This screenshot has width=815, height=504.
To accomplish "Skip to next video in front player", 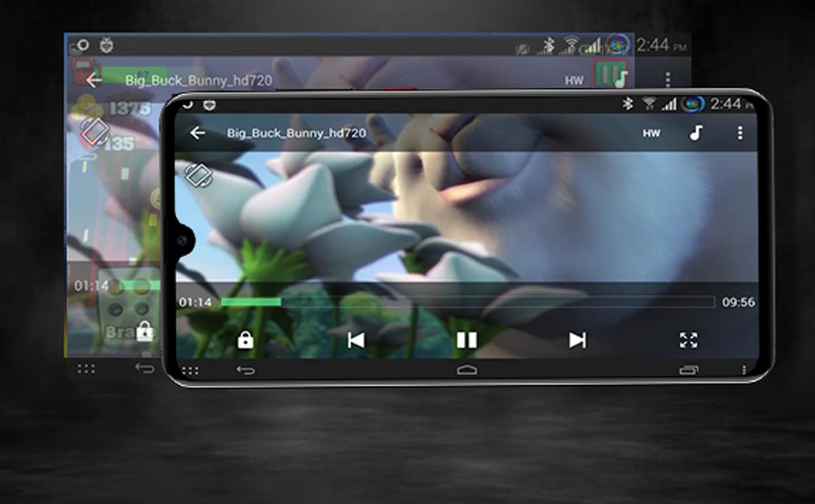I will (x=577, y=340).
